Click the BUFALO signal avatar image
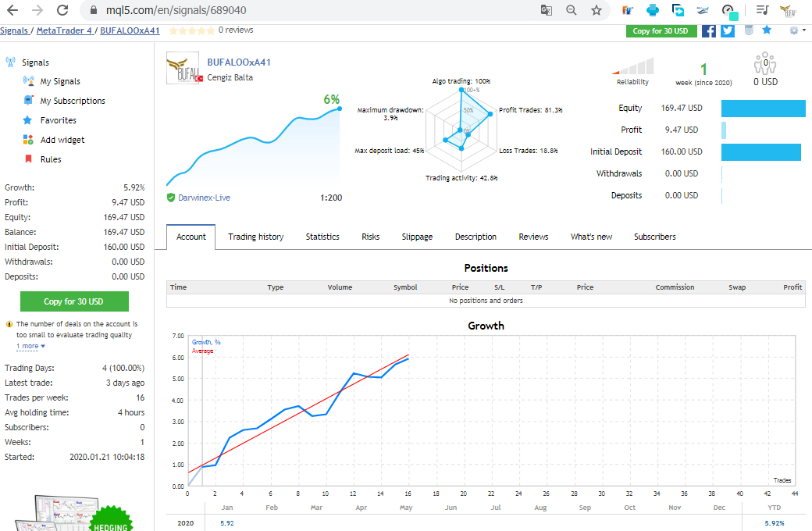The height and width of the screenshot is (531, 812). [x=183, y=68]
